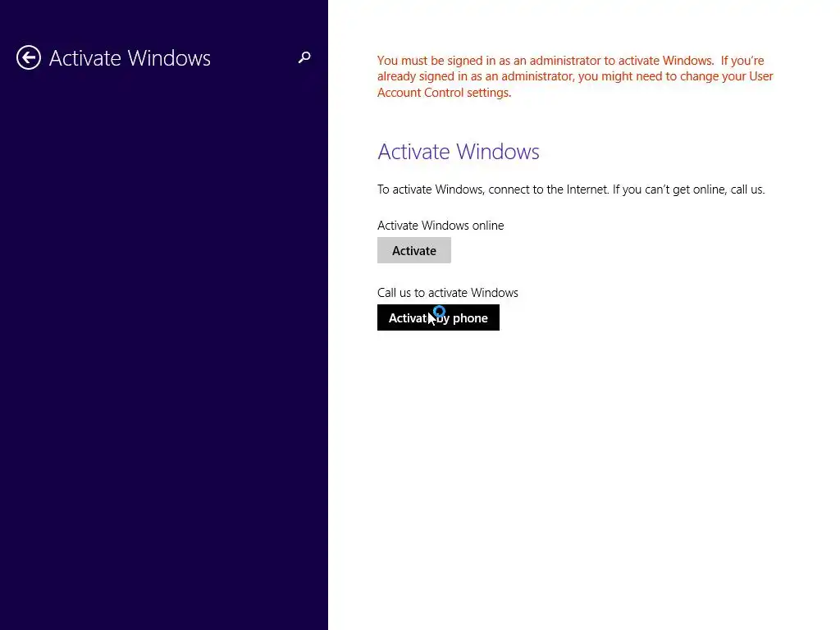
Task: Open search with the magnifier icon
Action: (304, 57)
